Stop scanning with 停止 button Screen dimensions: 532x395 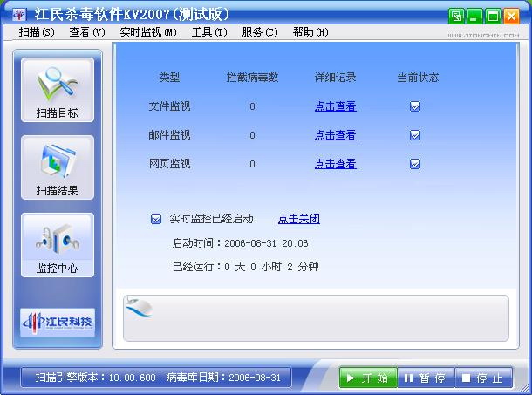pyautogui.click(x=483, y=378)
